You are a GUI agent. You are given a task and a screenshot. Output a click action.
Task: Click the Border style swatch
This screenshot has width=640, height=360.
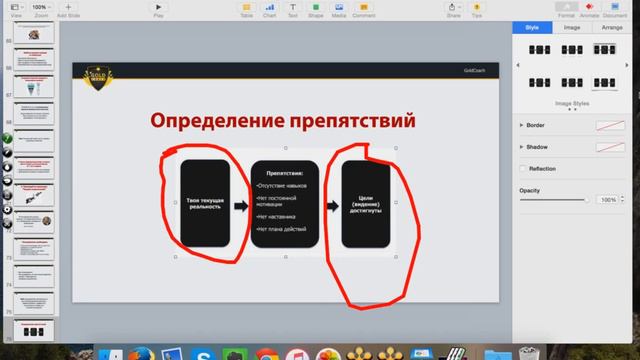coord(610,126)
